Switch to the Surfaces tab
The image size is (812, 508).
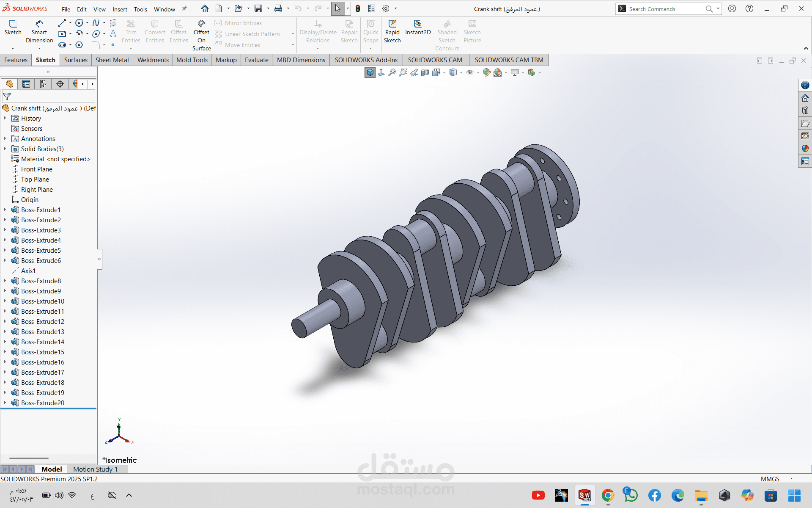click(76, 60)
